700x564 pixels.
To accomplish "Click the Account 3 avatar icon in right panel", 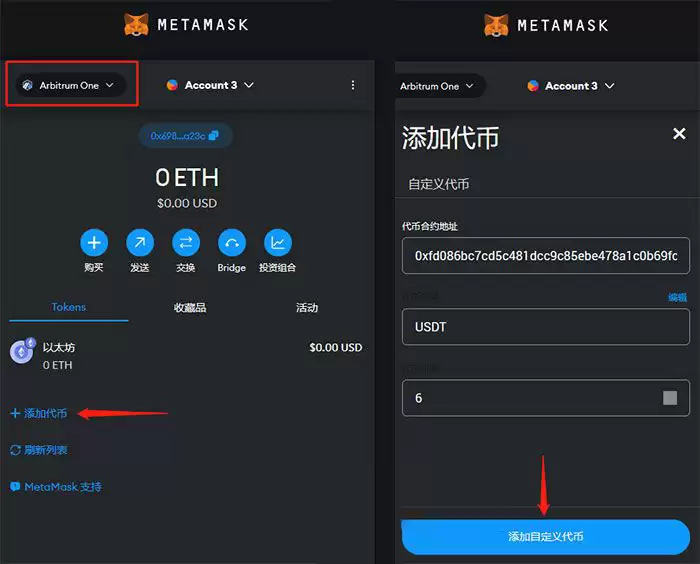I will [533, 86].
